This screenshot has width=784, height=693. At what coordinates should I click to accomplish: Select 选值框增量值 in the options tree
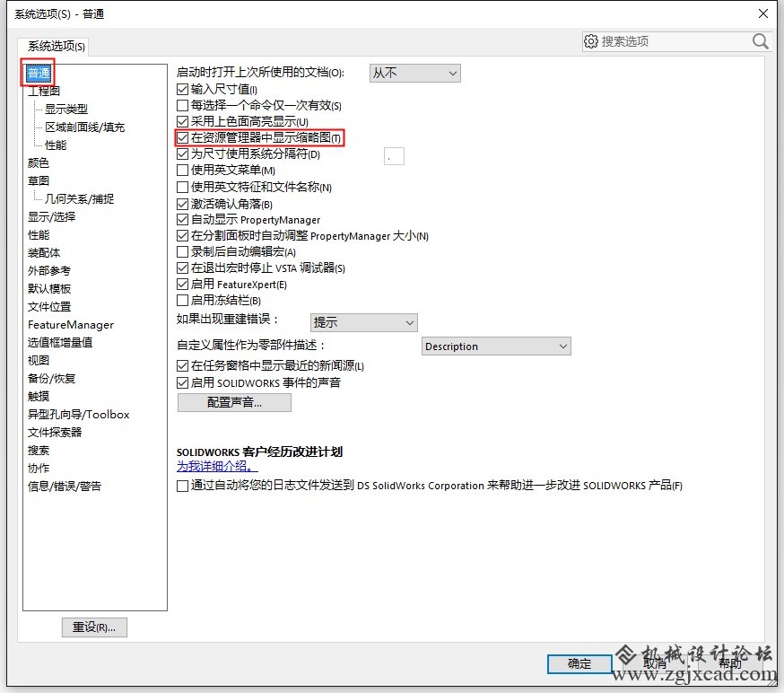coord(60,343)
